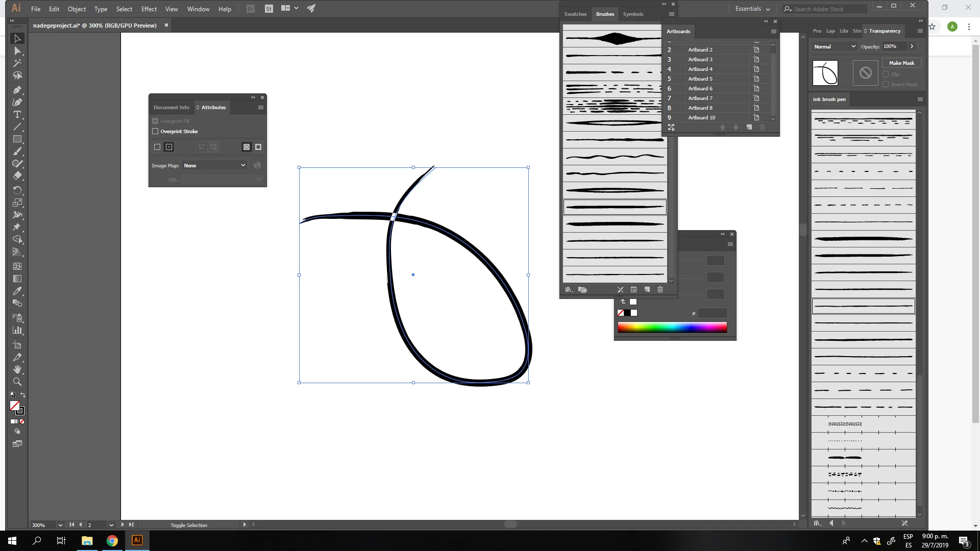The height and width of the screenshot is (551, 980).
Task: Select the Direct Selection tool
Action: point(17,51)
